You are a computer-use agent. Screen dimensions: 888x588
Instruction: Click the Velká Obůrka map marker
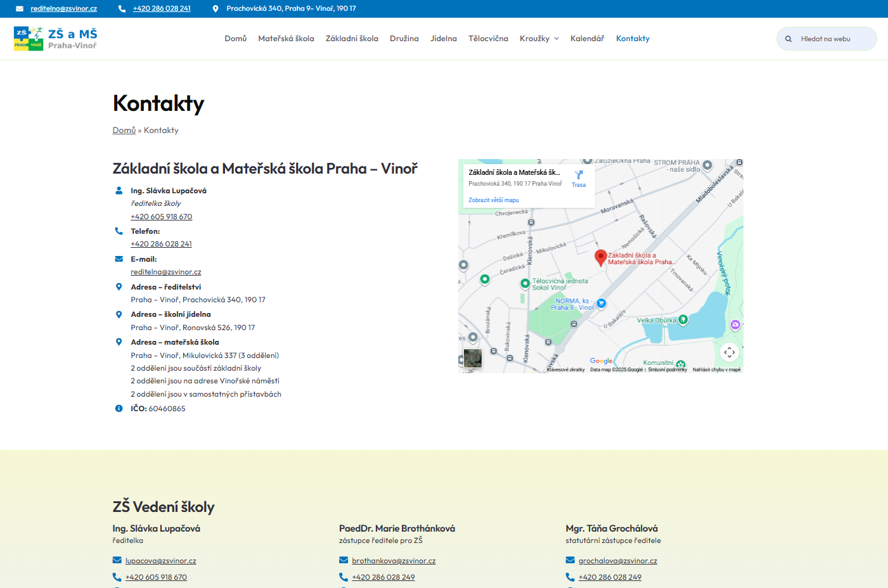(x=683, y=319)
